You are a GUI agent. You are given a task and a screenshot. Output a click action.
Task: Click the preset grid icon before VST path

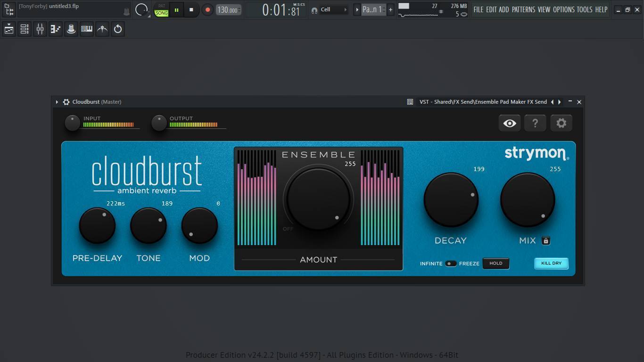click(410, 102)
